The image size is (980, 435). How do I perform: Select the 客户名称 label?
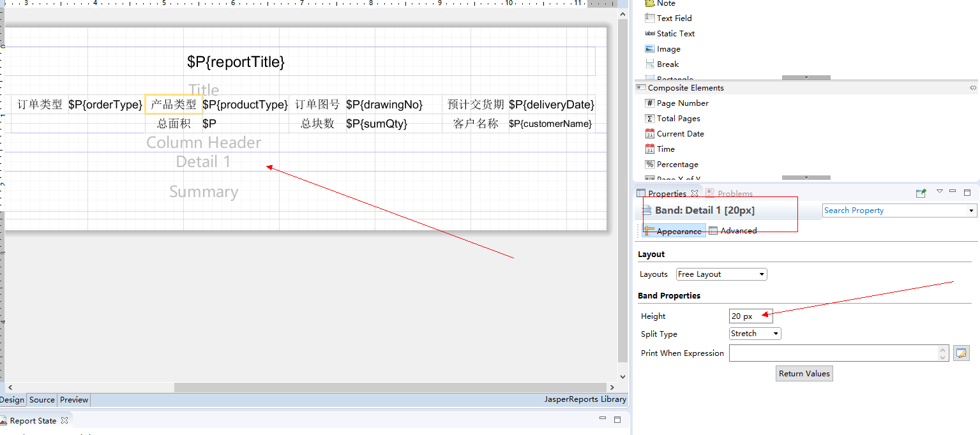click(476, 124)
